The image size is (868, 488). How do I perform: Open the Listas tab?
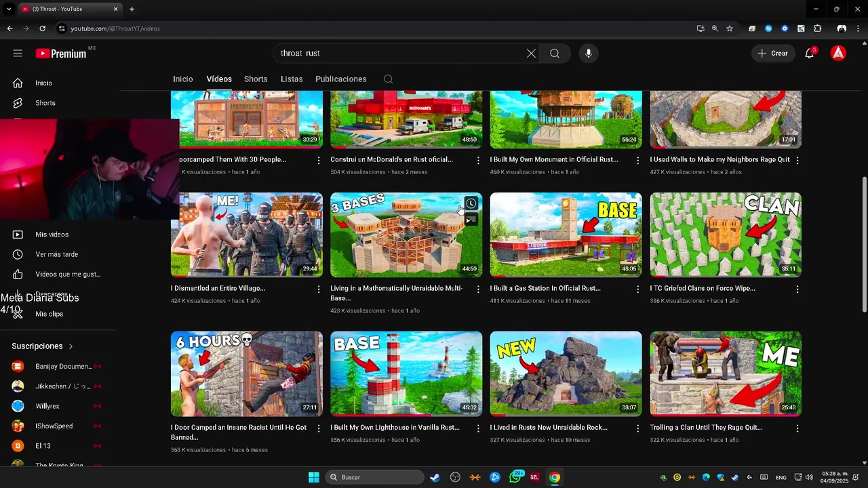[292, 79]
